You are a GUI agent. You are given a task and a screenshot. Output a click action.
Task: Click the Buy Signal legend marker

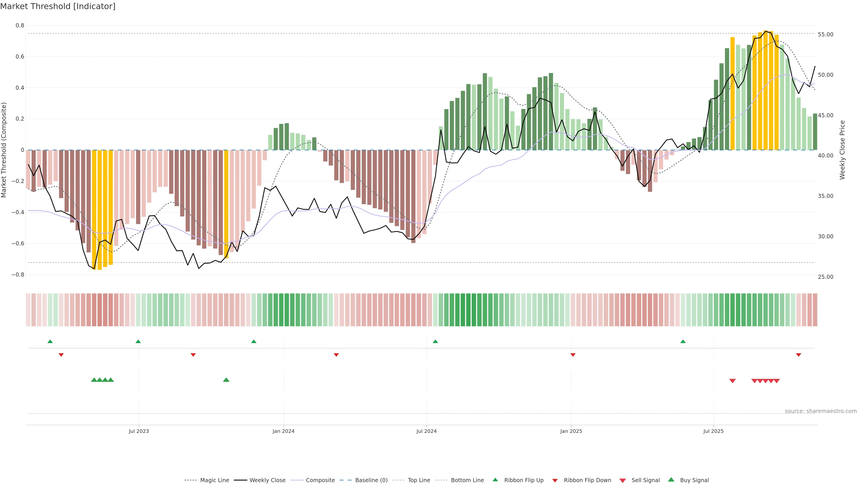point(671,480)
